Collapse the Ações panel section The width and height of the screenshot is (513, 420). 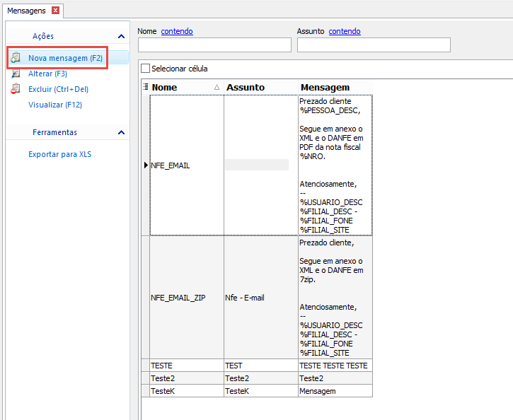tap(122, 36)
